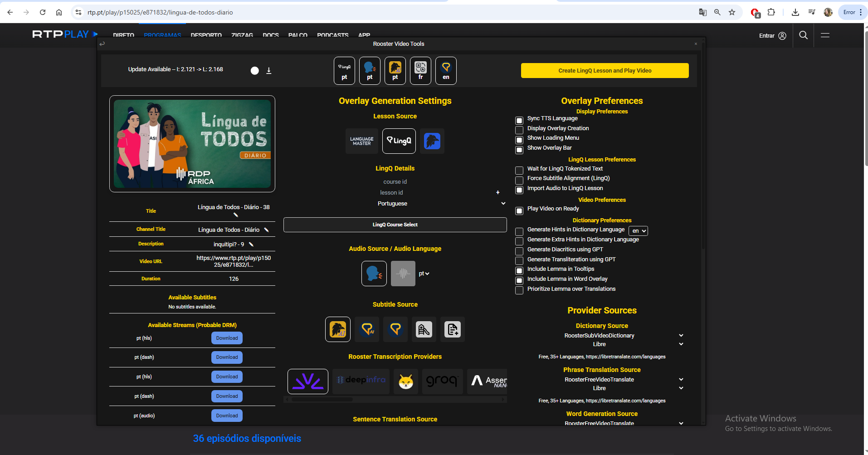The width and height of the screenshot is (868, 455).
Task: Click Create LingQ Lesson and Play Video
Action: coord(605,71)
